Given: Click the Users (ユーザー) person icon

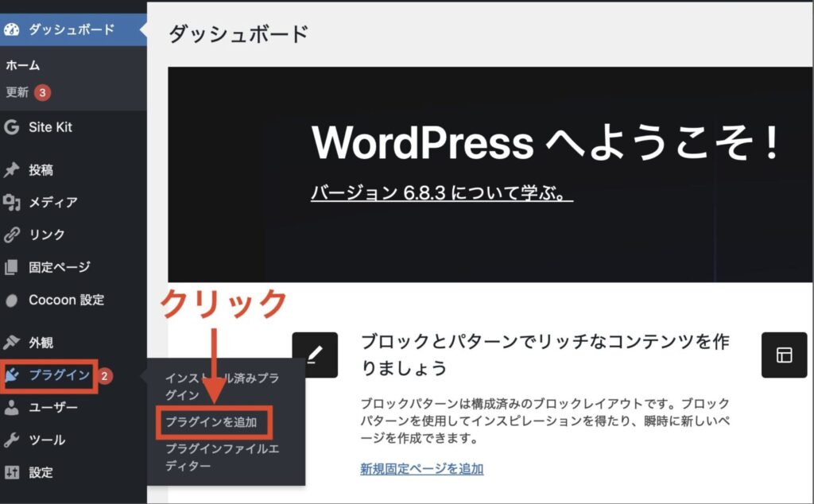Looking at the screenshot, I should click(12, 408).
